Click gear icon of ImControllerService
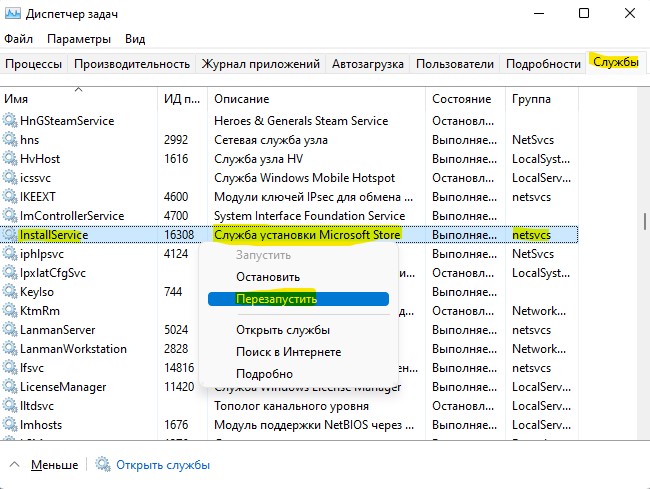Image resolution: width=650 pixels, height=489 pixels. coord(10,215)
